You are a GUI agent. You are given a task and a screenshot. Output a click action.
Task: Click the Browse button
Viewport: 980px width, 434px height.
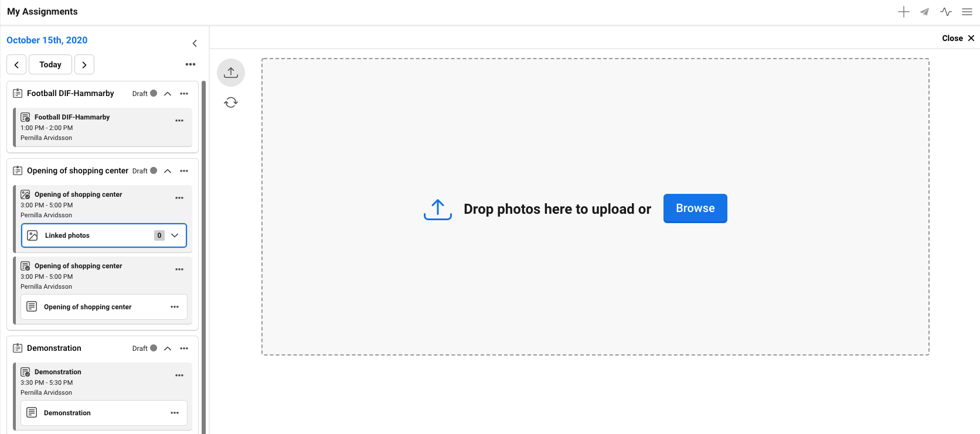[x=695, y=209]
